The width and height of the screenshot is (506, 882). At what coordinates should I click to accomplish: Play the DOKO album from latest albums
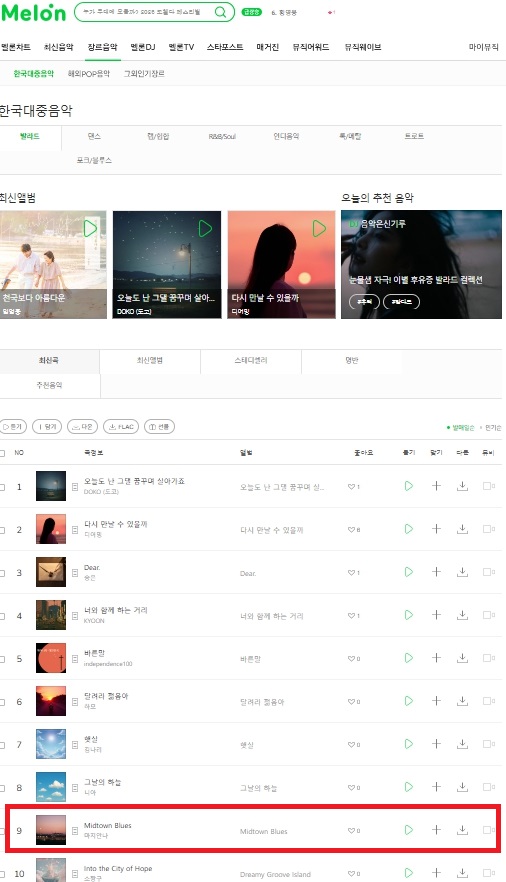coord(205,228)
